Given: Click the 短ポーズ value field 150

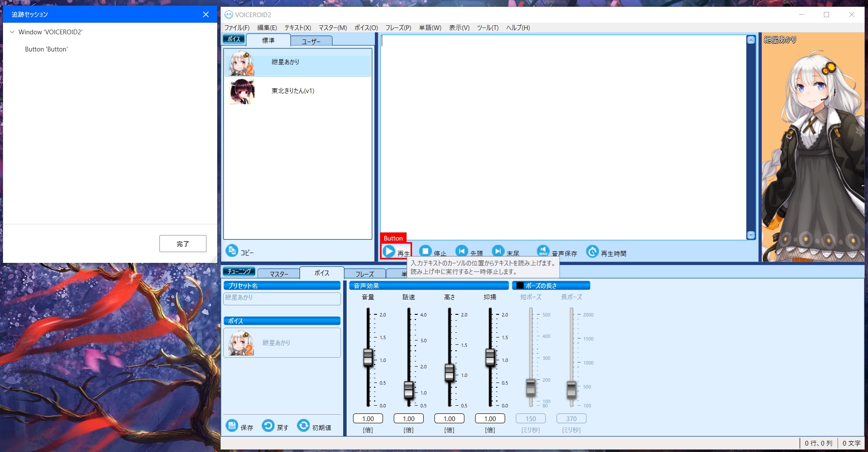Looking at the screenshot, I should (x=531, y=419).
